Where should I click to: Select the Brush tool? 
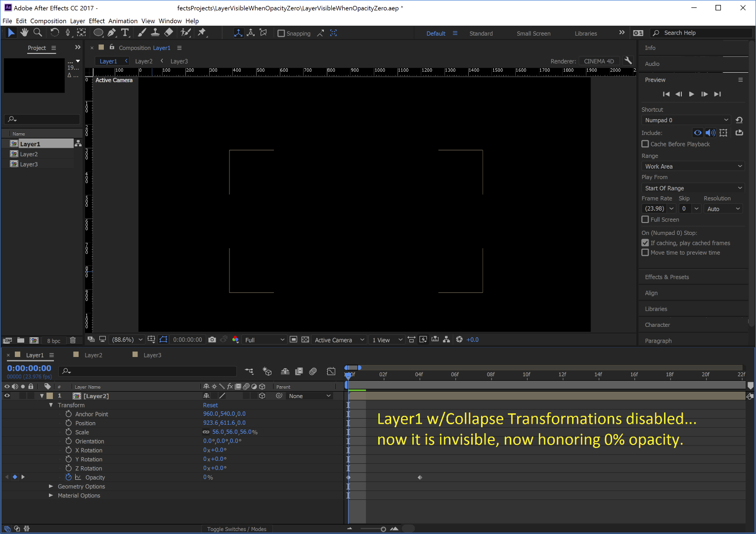click(142, 33)
